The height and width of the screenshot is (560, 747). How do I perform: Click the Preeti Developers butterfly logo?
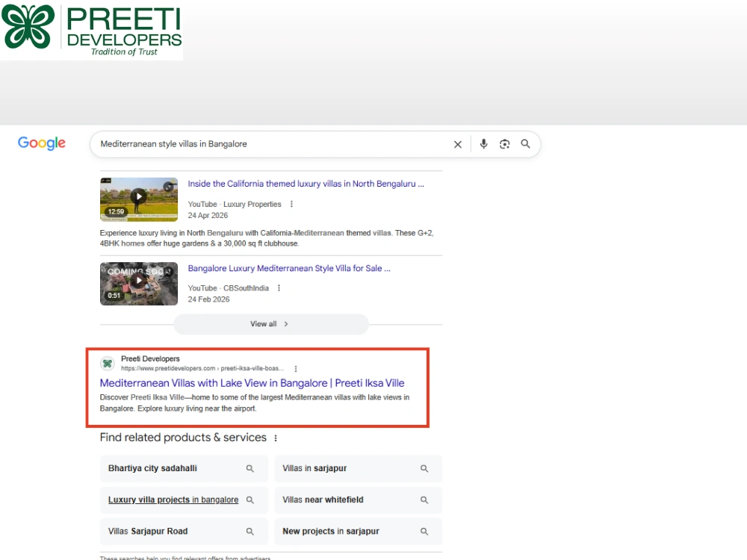coord(28,27)
